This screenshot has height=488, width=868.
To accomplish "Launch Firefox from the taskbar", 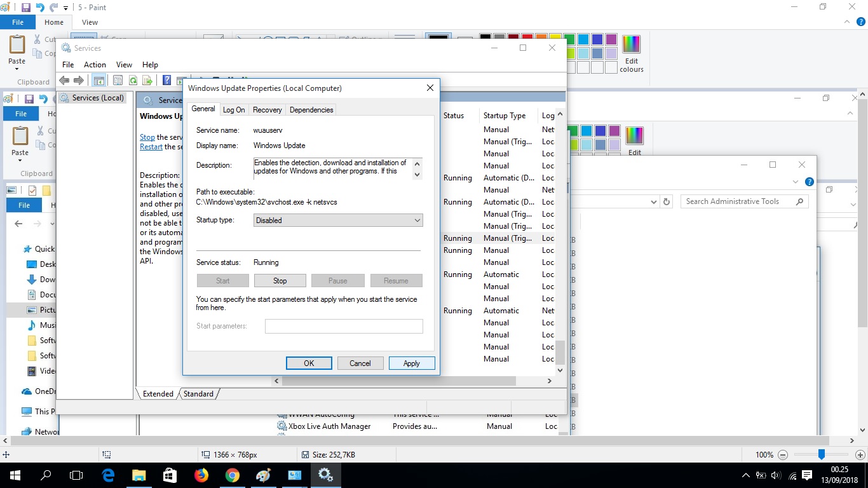I will click(x=201, y=475).
